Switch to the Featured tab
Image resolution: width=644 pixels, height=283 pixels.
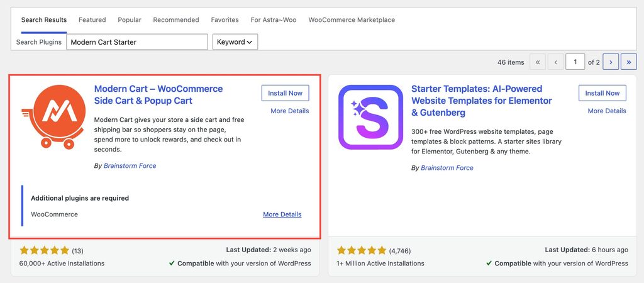tap(92, 19)
